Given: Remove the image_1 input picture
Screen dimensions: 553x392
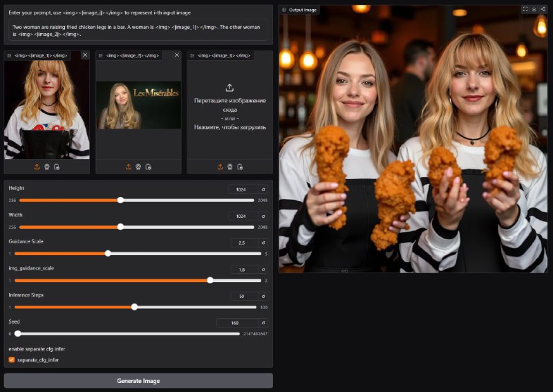Looking at the screenshot, I should click(x=85, y=55).
